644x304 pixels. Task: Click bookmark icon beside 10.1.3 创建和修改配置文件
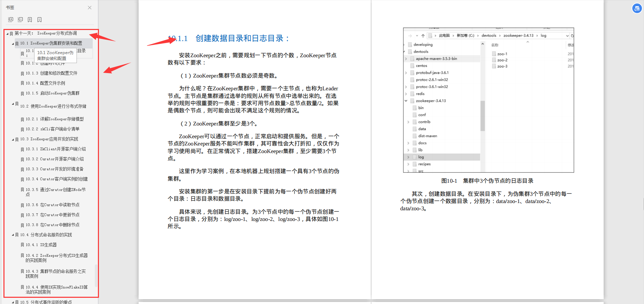22,73
